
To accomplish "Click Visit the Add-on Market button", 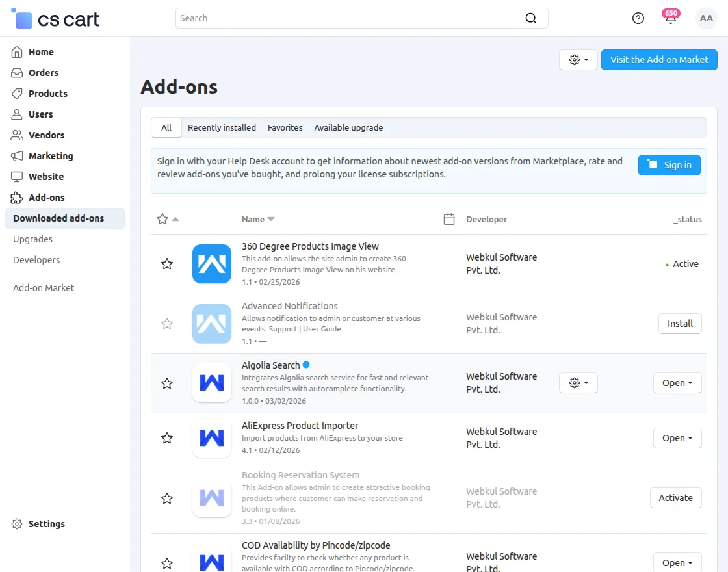I will coord(659,60).
